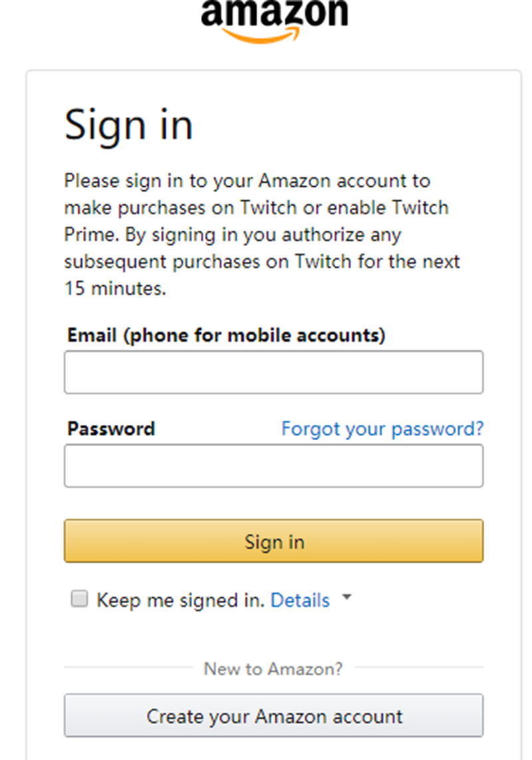The height and width of the screenshot is (760, 532).
Task: Click 'Create your Amazon account' button
Action: pos(273,715)
